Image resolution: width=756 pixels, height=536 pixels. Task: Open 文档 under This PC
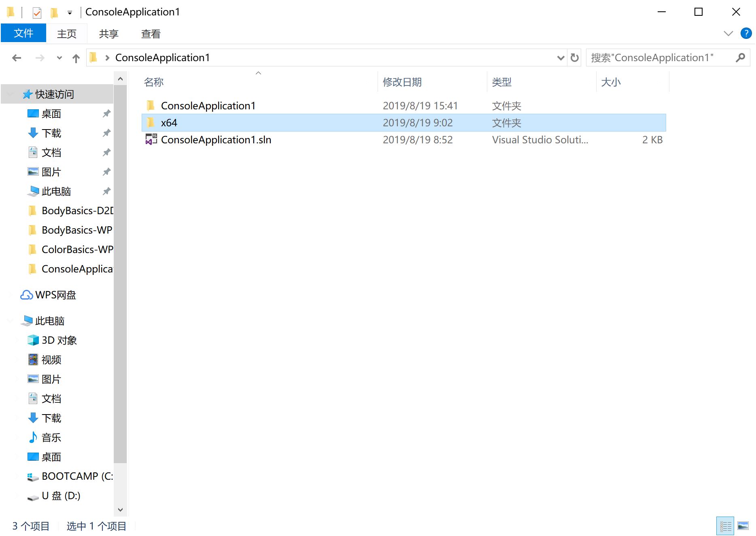pyautogui.click(x=51, y=399)
